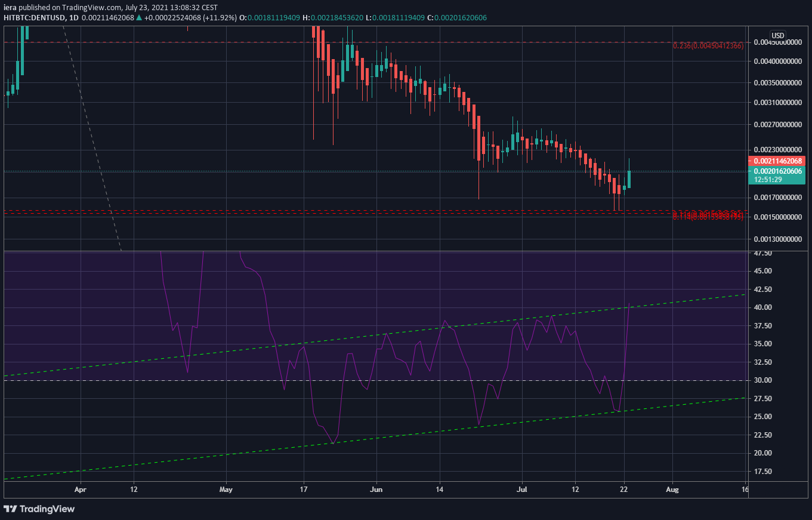Click the 20.00 RSI scale label

762,453
